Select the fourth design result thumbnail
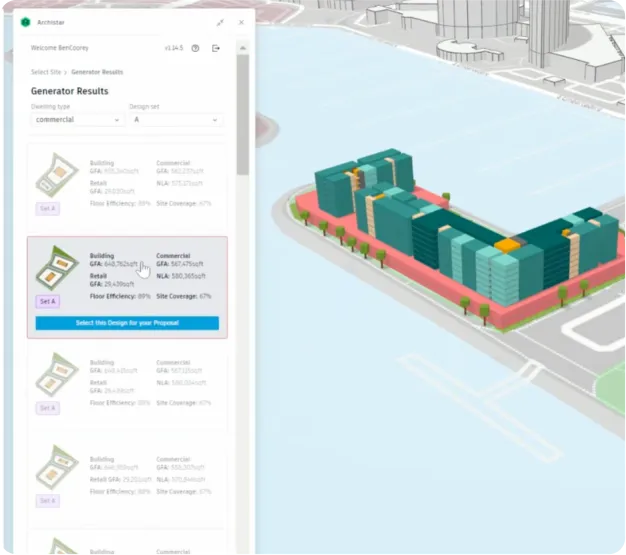This screenshot has width=626, height=555. pyautogui.click(x=57, y=467)
